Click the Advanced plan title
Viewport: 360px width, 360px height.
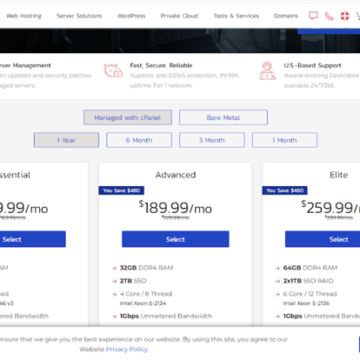tap(175, 175)
